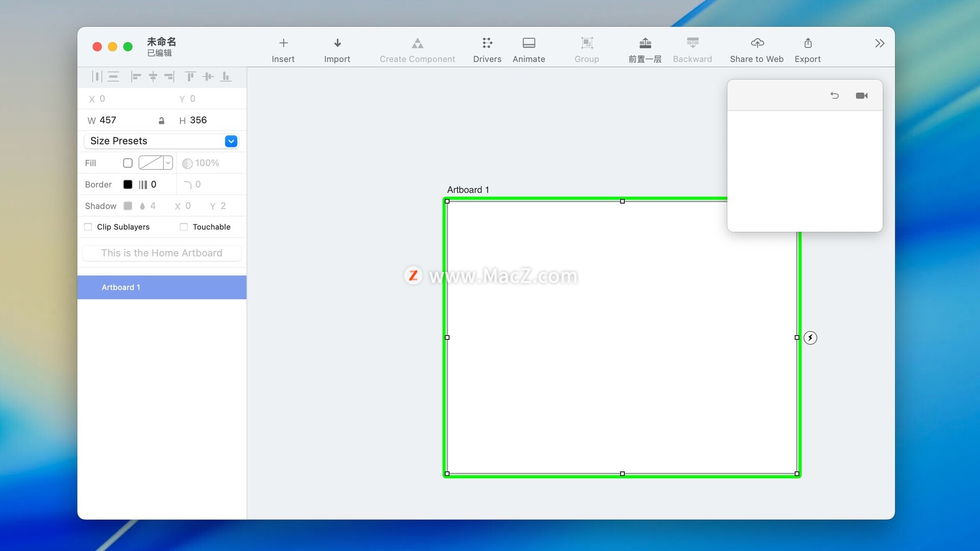The width and height of the screenshot is (980, 551).
Task: Click the restart prototype arrow icon
Action: 835,96
